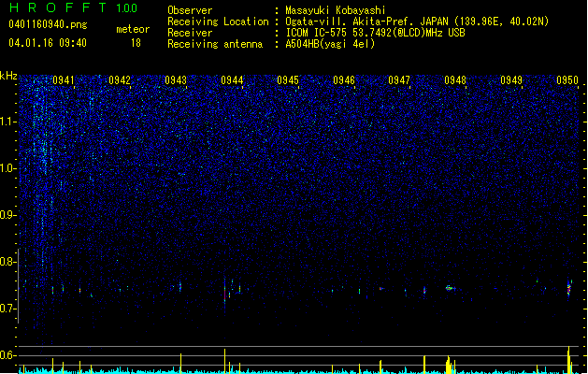Click the A504HB(yagi 4el) antenna value
Image resolution: width=588 pixels, height=374 pixels.
point(330,44)
